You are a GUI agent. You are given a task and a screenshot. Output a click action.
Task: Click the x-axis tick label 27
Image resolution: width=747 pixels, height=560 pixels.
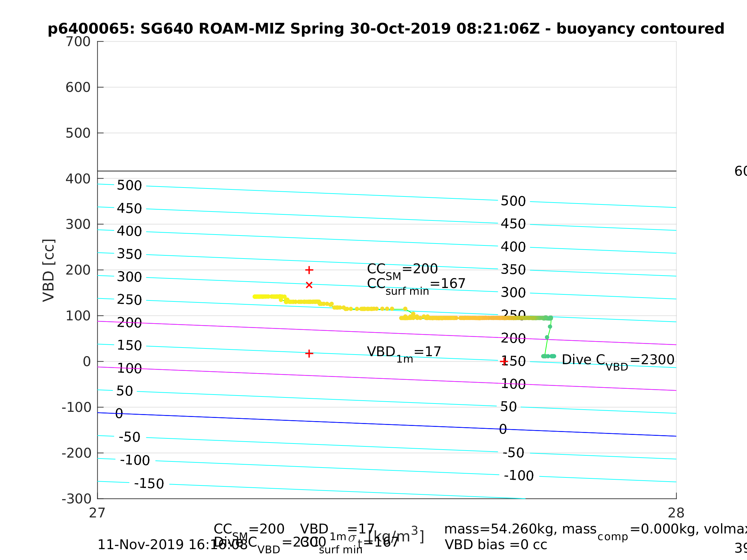(97, 513)
